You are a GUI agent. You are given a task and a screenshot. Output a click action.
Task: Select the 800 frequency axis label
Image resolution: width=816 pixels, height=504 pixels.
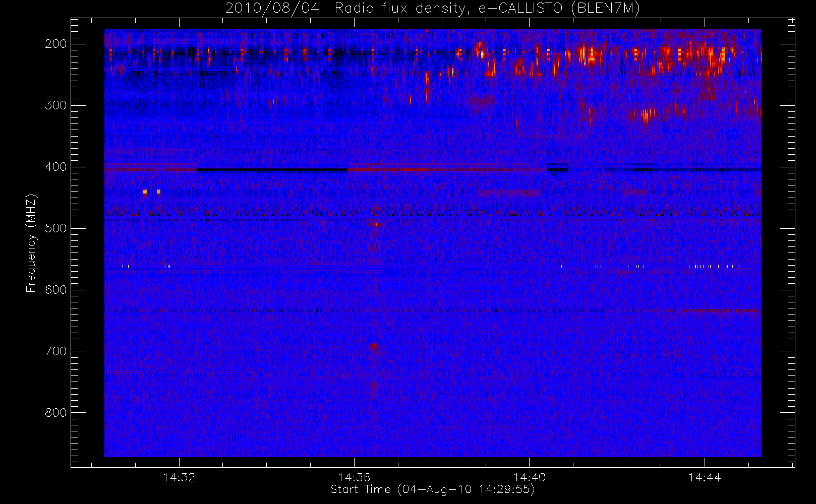click(x=55, y=413)
